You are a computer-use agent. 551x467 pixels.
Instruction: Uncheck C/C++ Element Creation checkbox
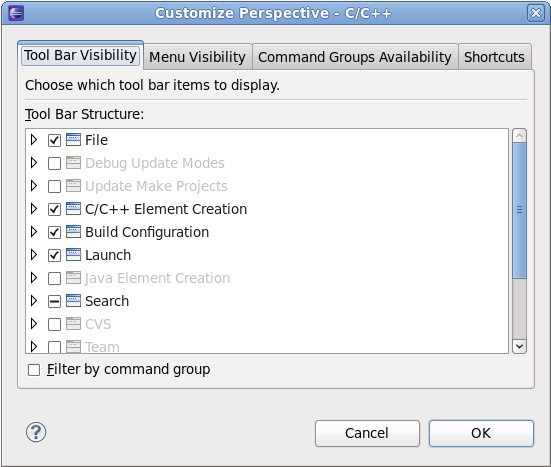pos(54,209)
